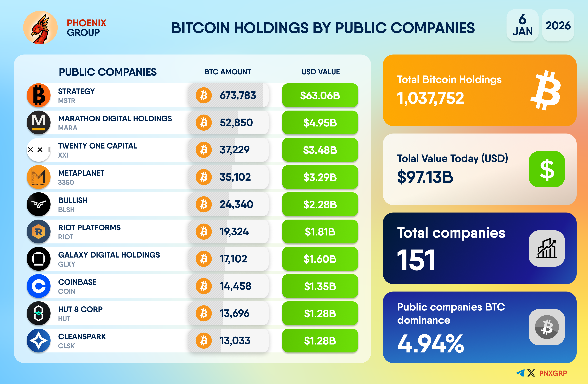Viewport: 588px width, 384px height.
Task: Click the BTC AMOUNT column header
Action: [228, 72]
